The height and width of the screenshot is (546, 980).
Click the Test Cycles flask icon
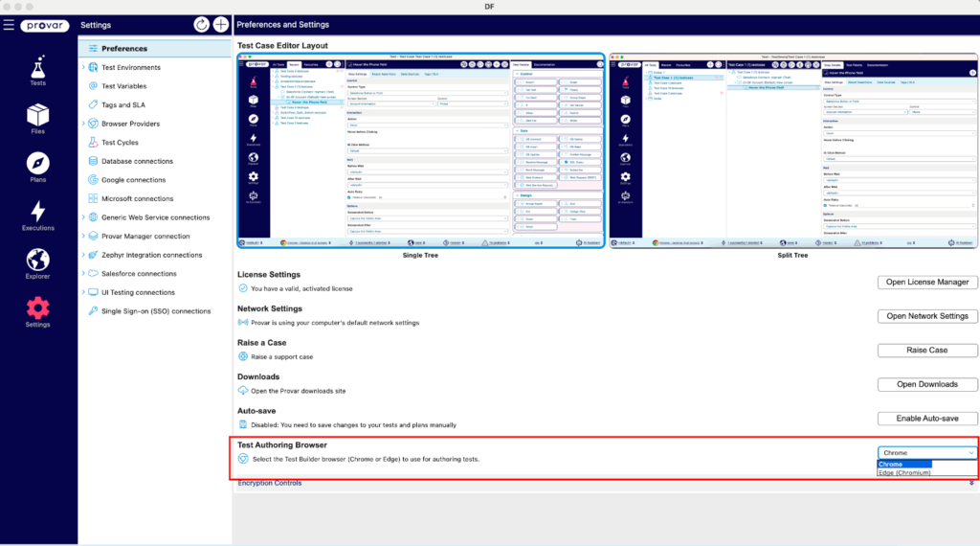(x=93, y=142)
